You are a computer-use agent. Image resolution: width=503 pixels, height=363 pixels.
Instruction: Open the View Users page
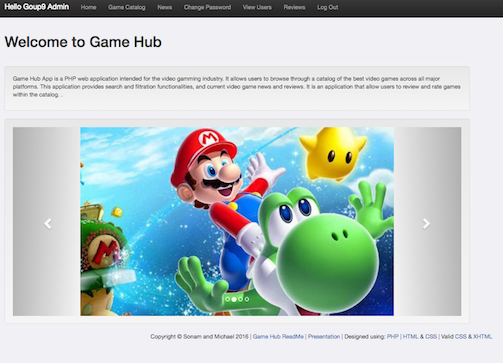257,7
